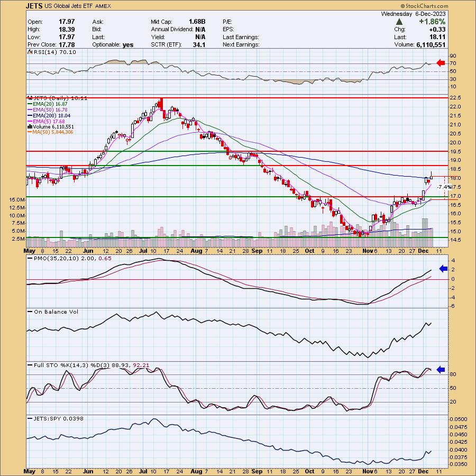Click the AMEX exchange label
Screen dimensions: 476x476
point(103,6)
